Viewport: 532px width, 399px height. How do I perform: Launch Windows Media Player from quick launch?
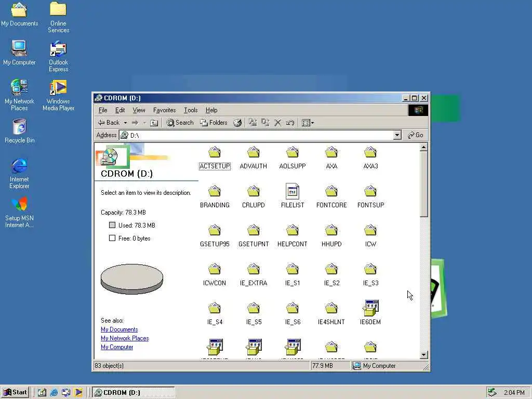click(78, 393)
